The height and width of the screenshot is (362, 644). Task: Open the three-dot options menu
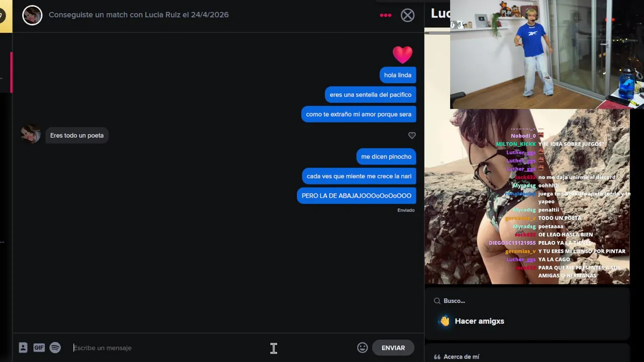coord(385,15)
